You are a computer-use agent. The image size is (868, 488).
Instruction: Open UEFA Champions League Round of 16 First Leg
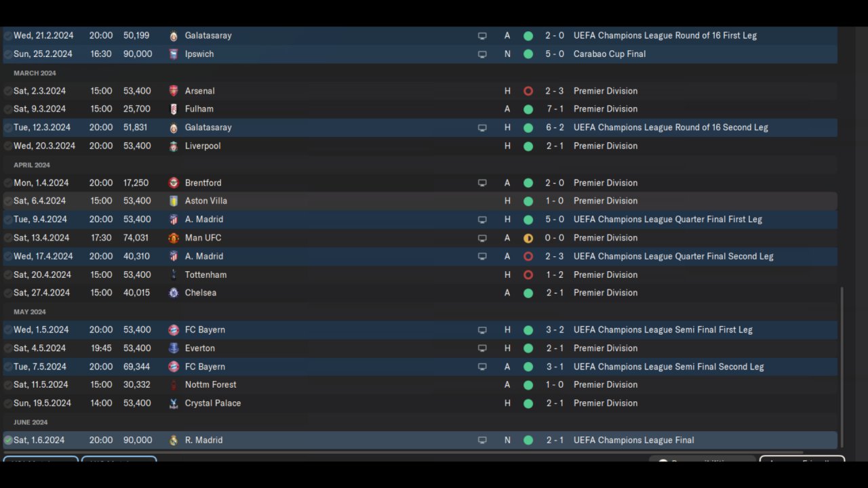coord(665,35)
